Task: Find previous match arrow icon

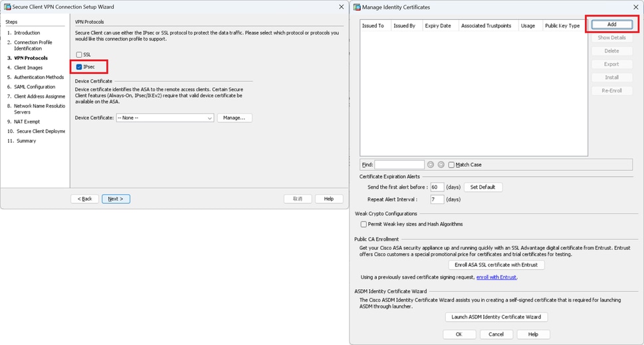Action: [x=441, y=165]
